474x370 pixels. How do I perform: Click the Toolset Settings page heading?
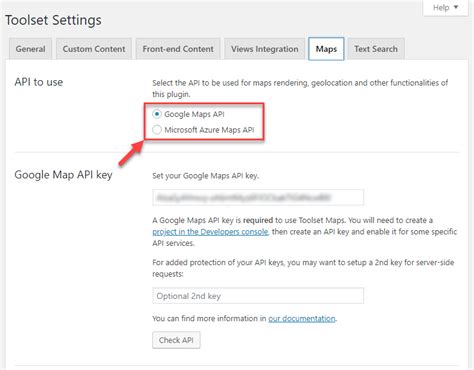tap(53, 20)
